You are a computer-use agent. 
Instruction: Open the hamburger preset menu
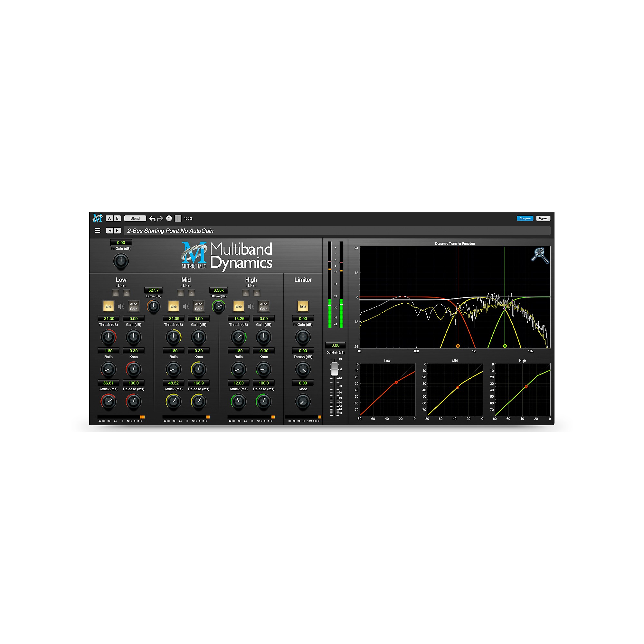pos(98,230)
